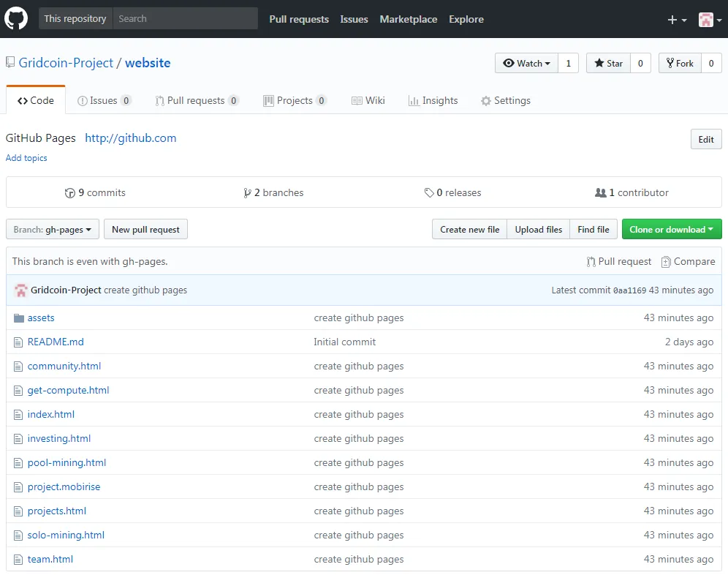Image resolution: width=728 pixels, height=575 pixels.
Task: Open Pull requests in top navigation
Action: pyautogui.click(x=299, y=19)
